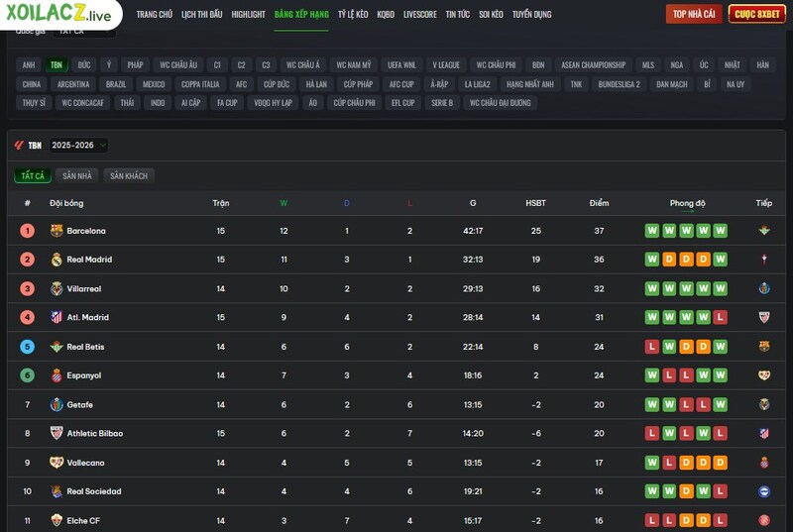Switch standings to SÂN NHÀ

76,175
